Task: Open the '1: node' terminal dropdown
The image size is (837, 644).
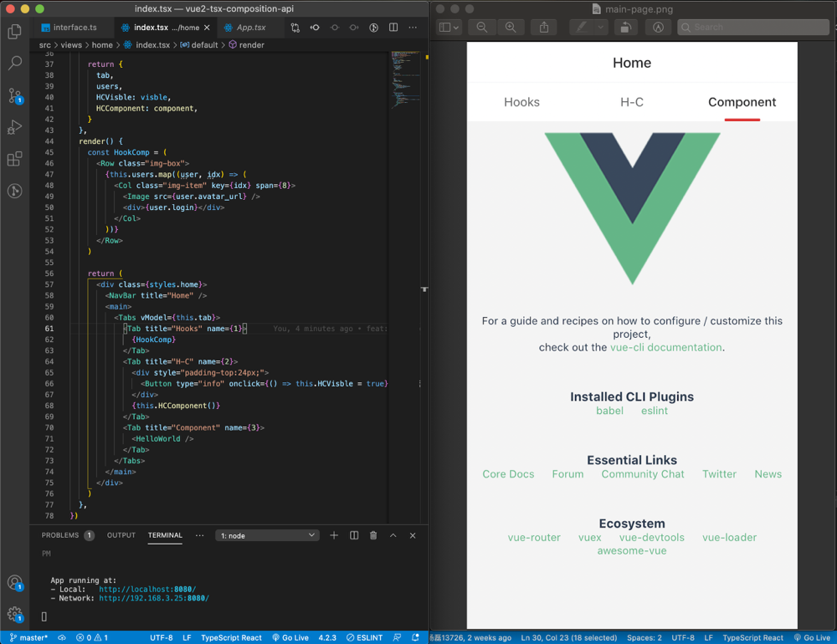Action: tap(267, 535)
